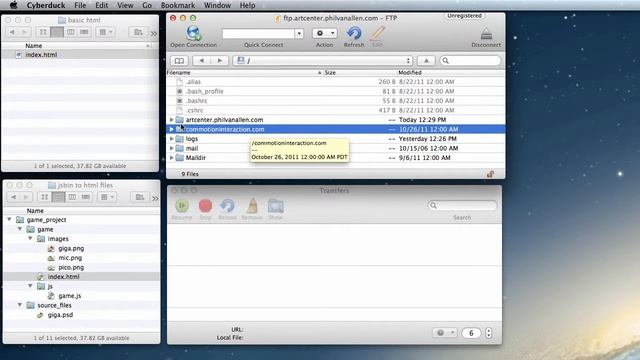The width and height of the screenshot is (640, 360).
Task: Open the File menu
Action: pos(80,5)
